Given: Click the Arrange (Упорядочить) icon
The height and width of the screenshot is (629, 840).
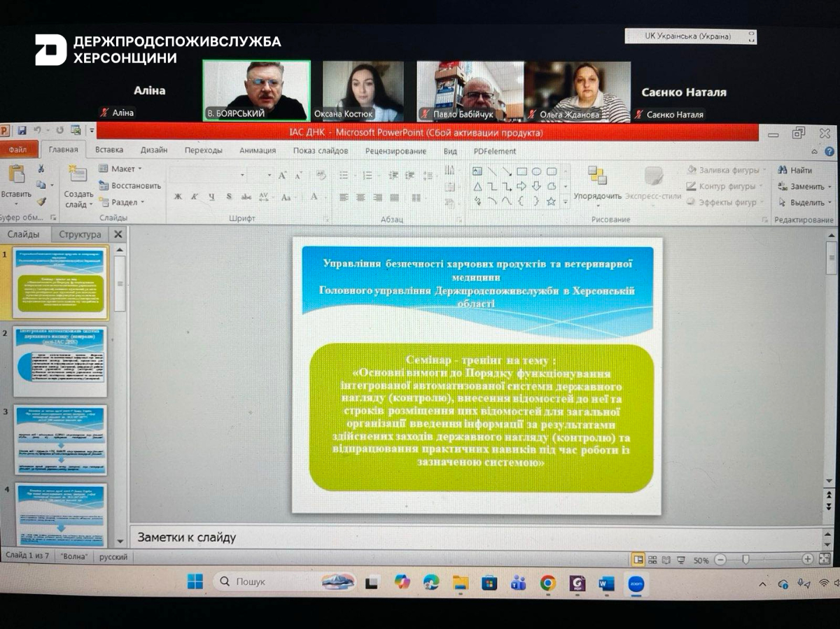Looking at the screenshot, I should click(597, 176).
